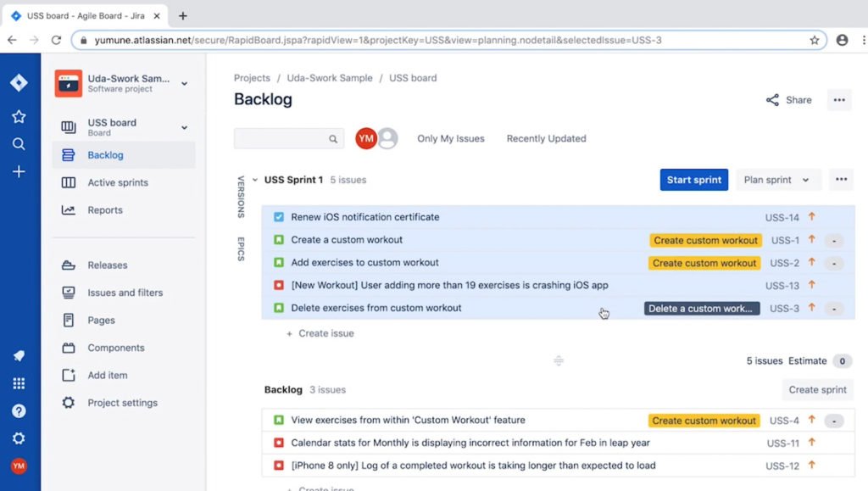
Task: Open Project settings in the sidebar
Action: (124, 403)
